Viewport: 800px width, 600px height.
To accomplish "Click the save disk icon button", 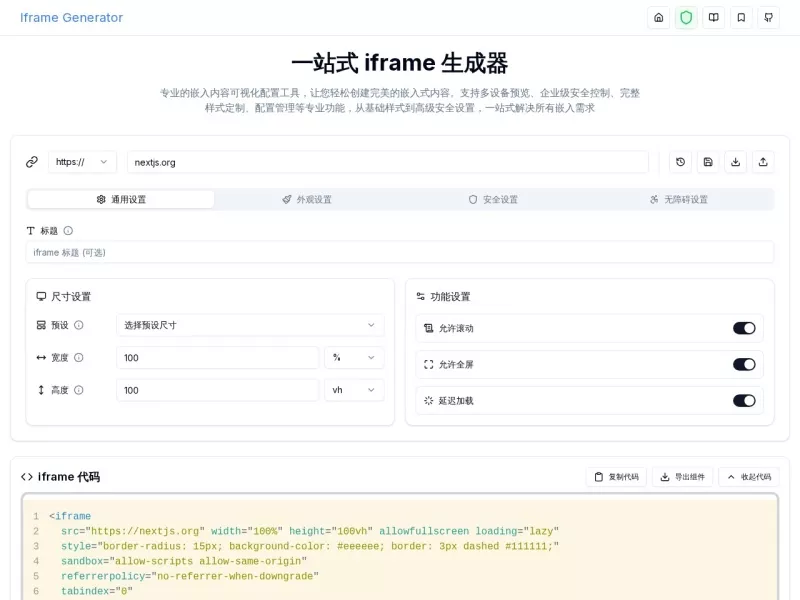I will point(708,162).
